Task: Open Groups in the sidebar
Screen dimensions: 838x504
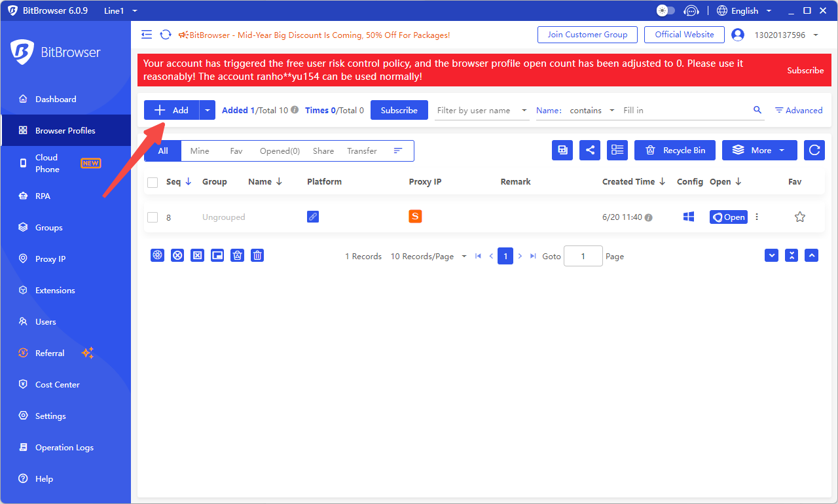Action: point(65,227)
